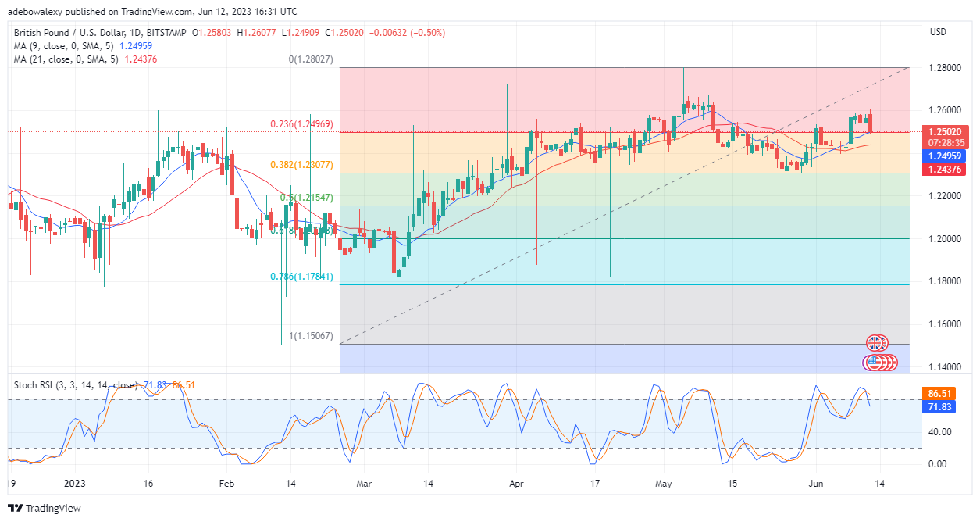
Task: Click the 1.14000 price axis label
Action: (943, 366)
